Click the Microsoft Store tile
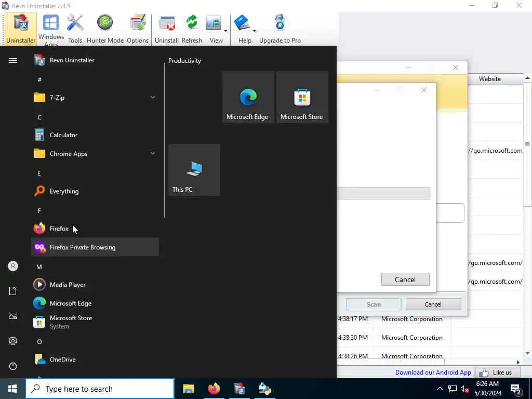Viewport: 532px width, 399px height. click(302, 97)
